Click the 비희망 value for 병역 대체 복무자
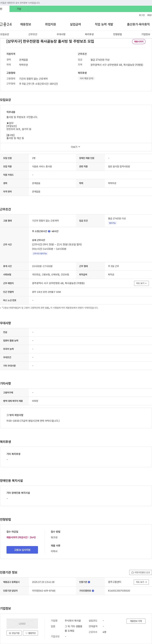 pos(35,401)
